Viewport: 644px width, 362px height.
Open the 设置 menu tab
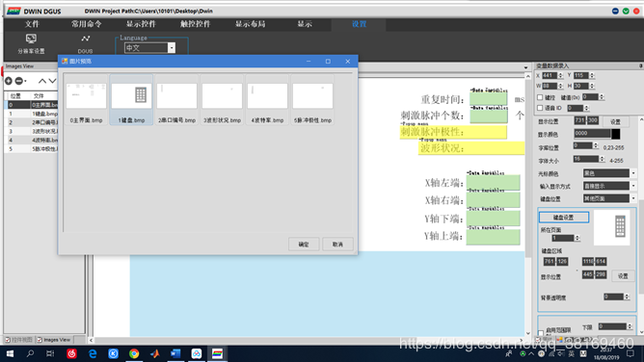pos(359,24)
